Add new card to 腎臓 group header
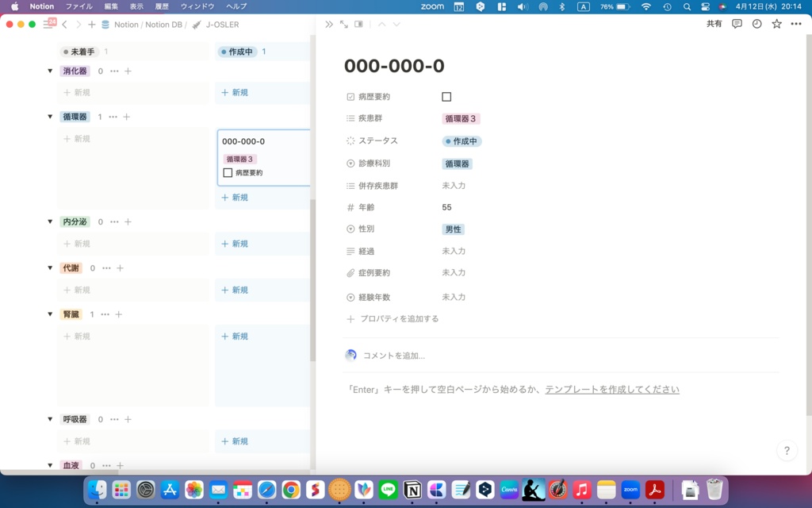 tap(119, 314)
